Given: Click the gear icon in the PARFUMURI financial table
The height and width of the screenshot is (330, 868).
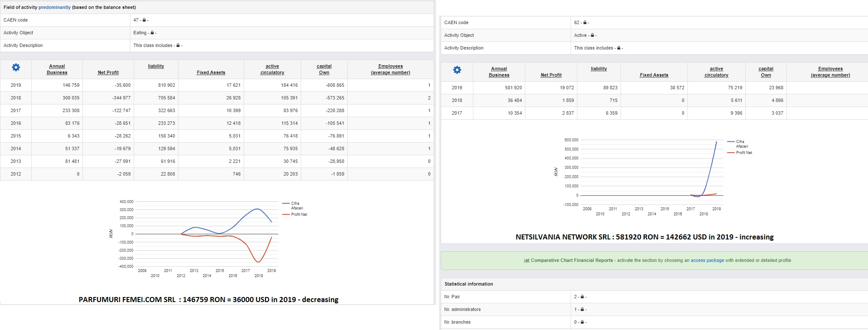Looking at the screenshot, I should point(16,67).
